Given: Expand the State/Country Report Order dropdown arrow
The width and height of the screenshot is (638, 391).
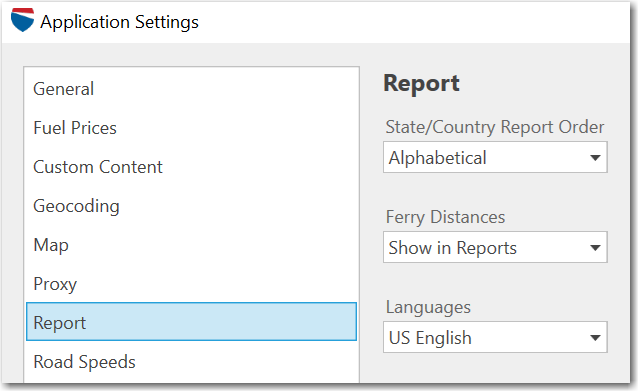Looking at the screenshot, I should click(595, 157).
